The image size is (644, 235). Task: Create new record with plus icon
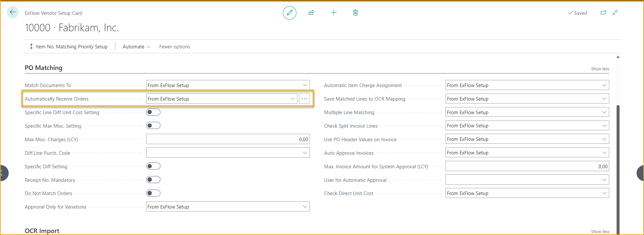coord(334,13)
